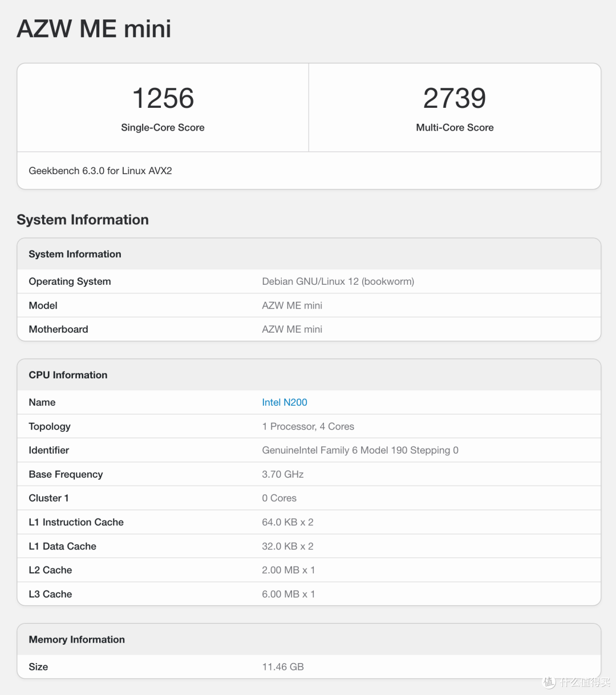Select the 11.46 GB memory value
Image resolution: width=616 pixels, height=695 pixels.
(x=283, y=667)
